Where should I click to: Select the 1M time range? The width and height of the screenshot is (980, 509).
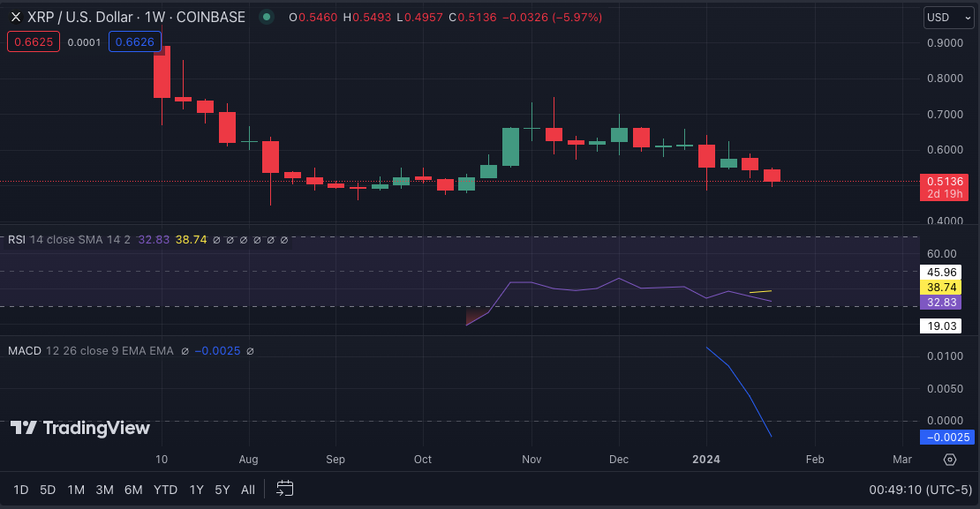click(76, 490)
